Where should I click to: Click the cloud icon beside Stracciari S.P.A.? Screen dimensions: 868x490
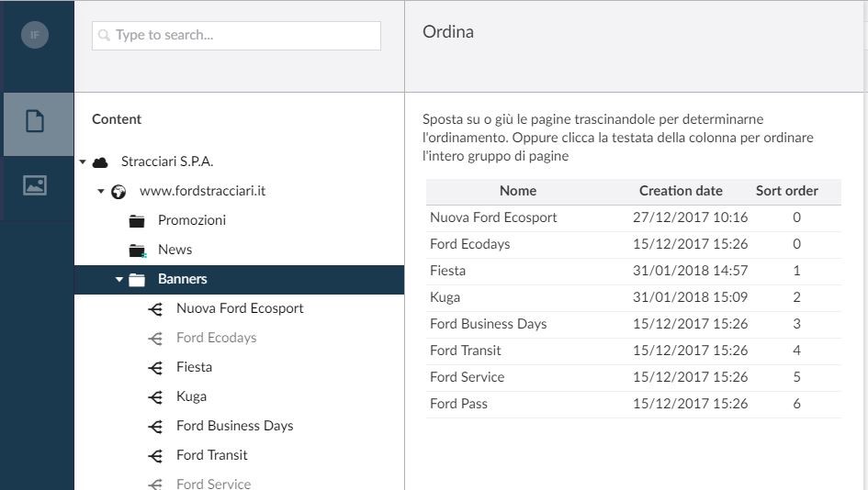click(101, 162)
